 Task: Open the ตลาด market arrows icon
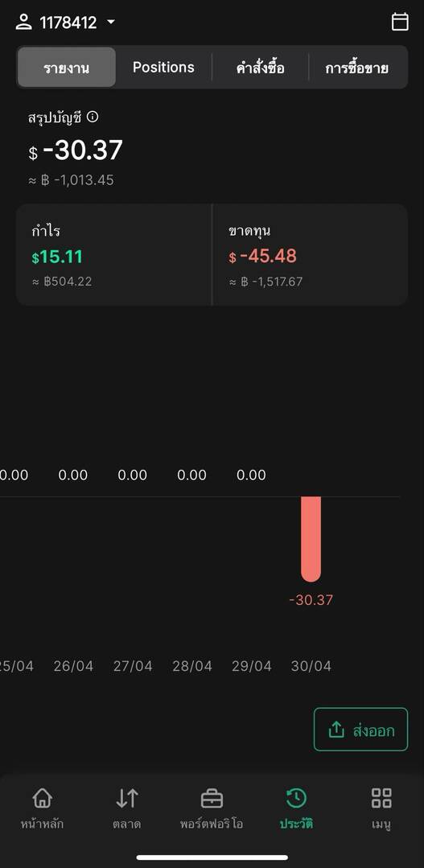[x=127, y=798]
